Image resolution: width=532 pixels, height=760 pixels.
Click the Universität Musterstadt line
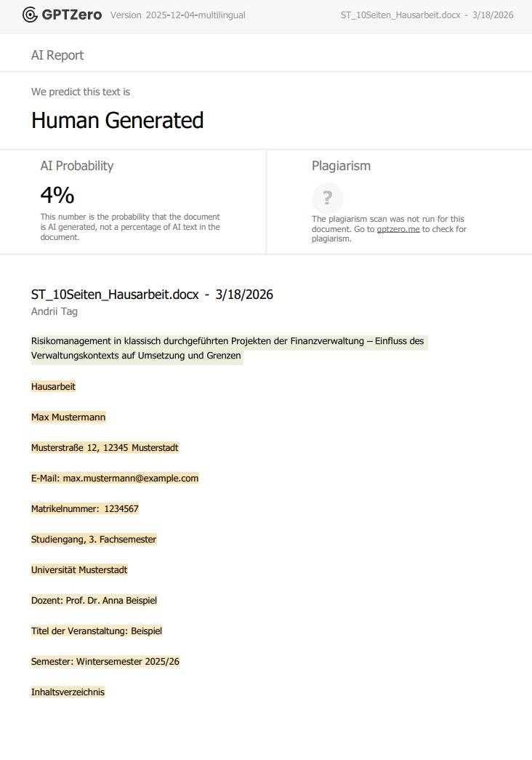coord(79,569)
